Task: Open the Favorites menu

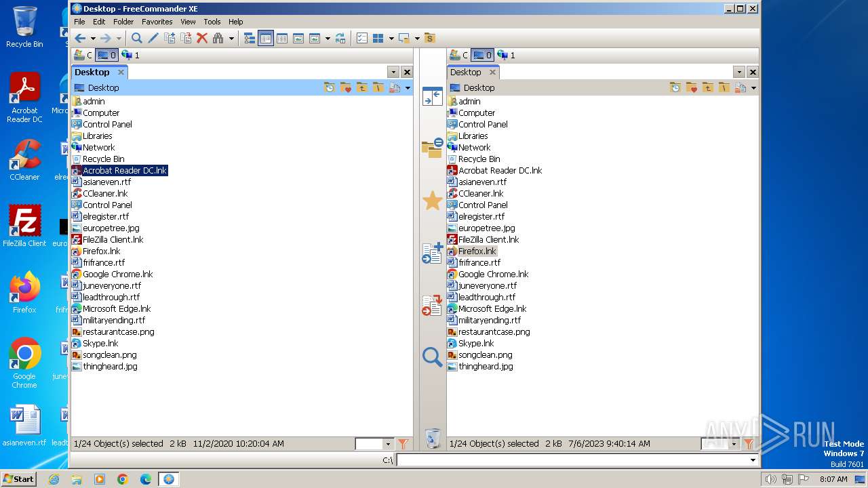Action: click(x=157, y=22)
